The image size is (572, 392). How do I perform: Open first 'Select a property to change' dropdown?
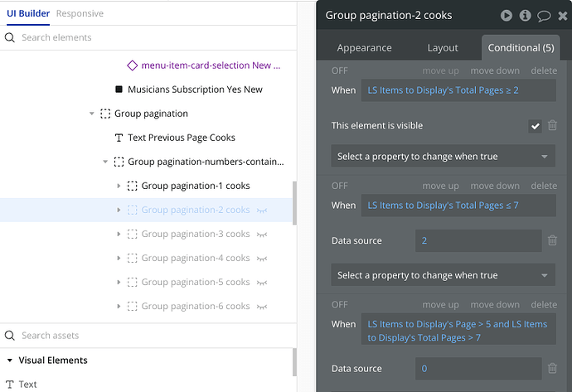[444, 157]
